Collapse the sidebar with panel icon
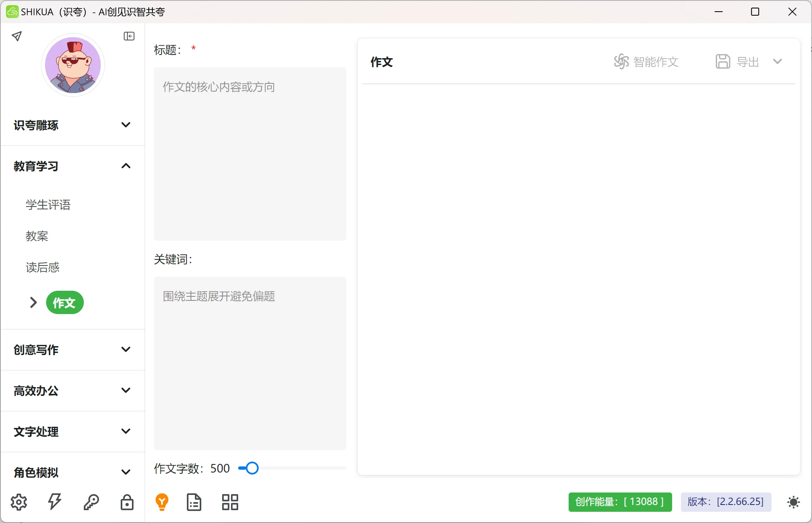812x523 pixels. pos(129,36)
